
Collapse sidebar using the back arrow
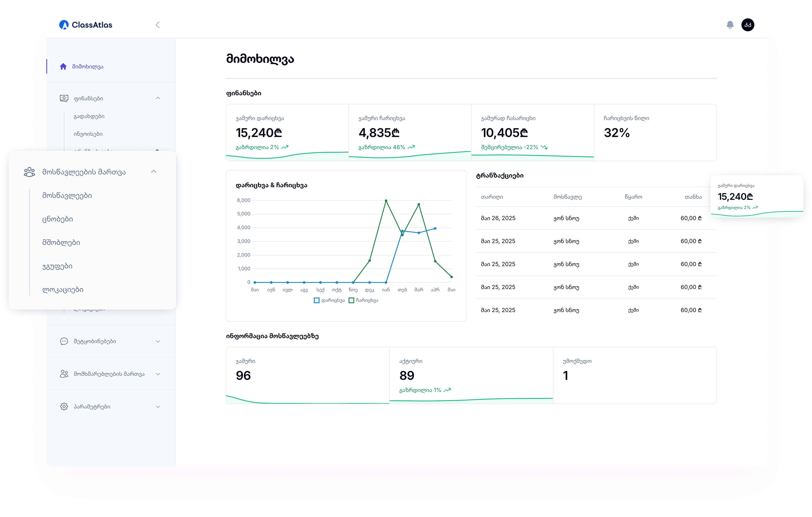(157, 25)
